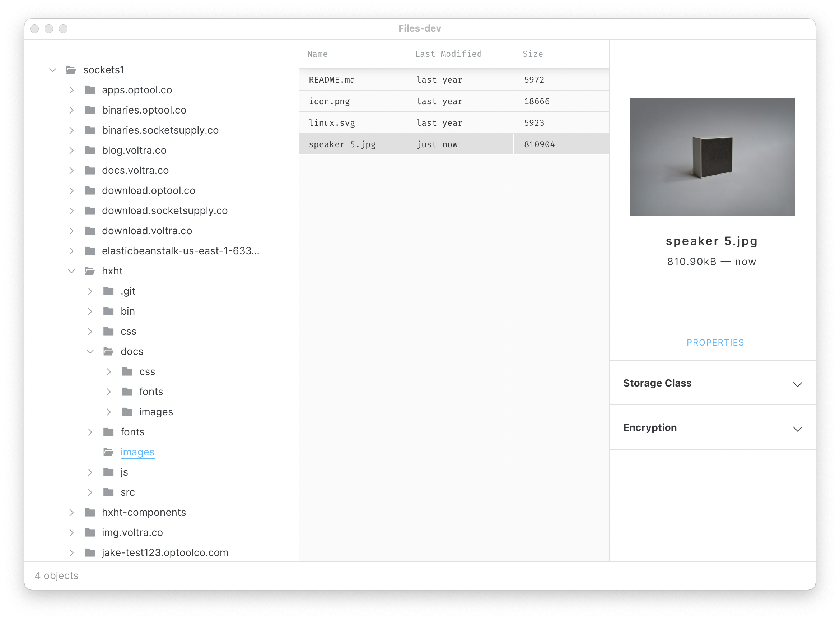The image size is (840, 620).
Task: Expand the apps.optool.co folder chevron
Action: [x=72, y=90]
